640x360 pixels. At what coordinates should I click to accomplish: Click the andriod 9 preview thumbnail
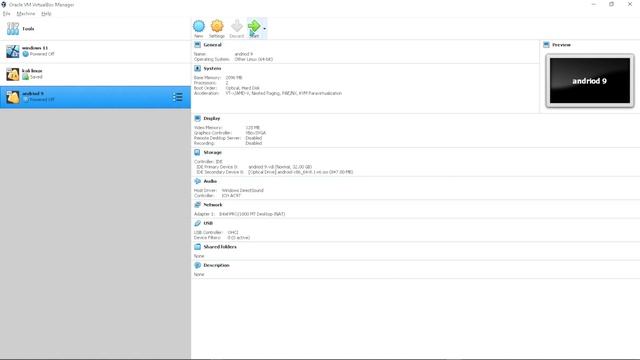click(x=590, y=80)
